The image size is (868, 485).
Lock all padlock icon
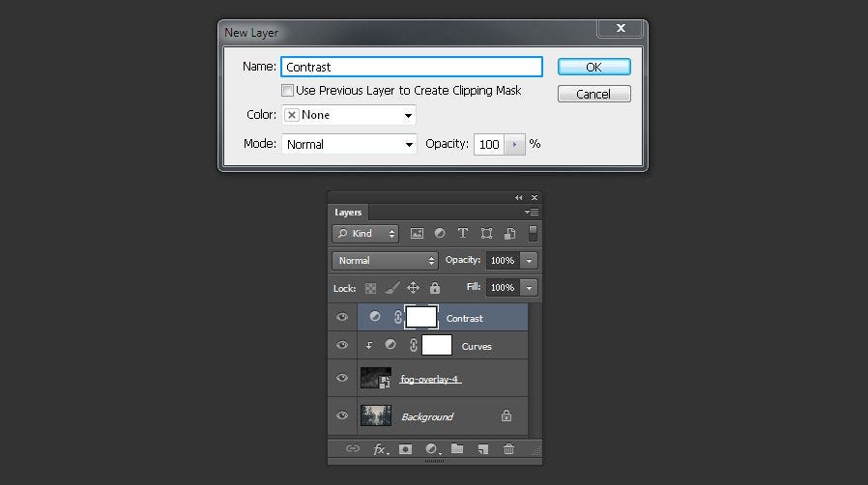pyautogui.click(x=435, y=288)
